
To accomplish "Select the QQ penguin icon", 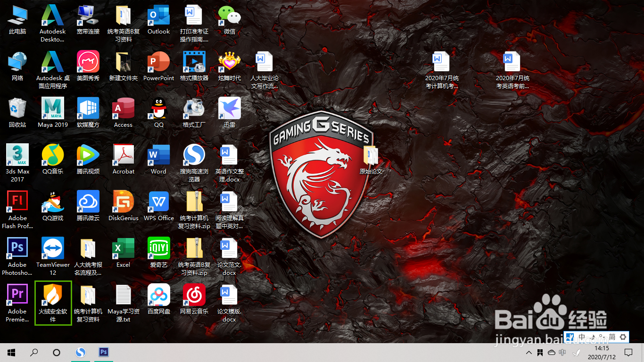I will click(x=159, y=113).
